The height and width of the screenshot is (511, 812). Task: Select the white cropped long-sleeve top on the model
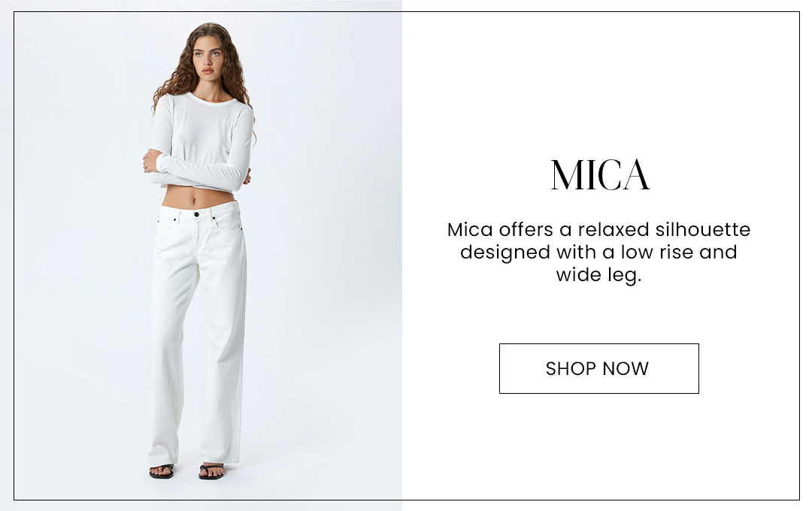click(x=202, y=141)
